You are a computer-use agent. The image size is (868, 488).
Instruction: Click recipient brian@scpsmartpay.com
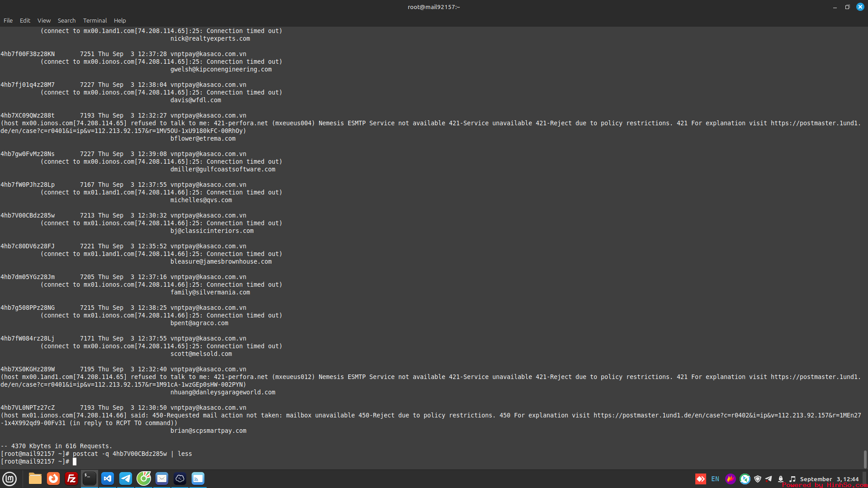(x=208, y=431)
